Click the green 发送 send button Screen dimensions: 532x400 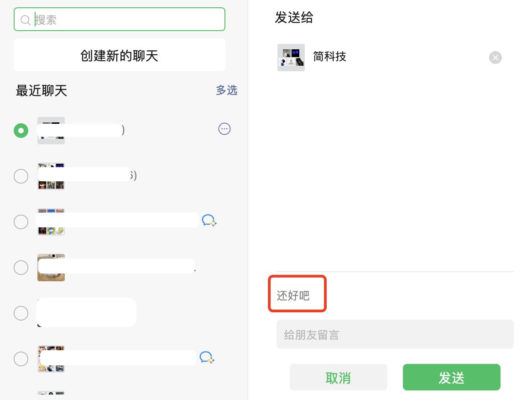pyautogui.click(x=452, y=377)
